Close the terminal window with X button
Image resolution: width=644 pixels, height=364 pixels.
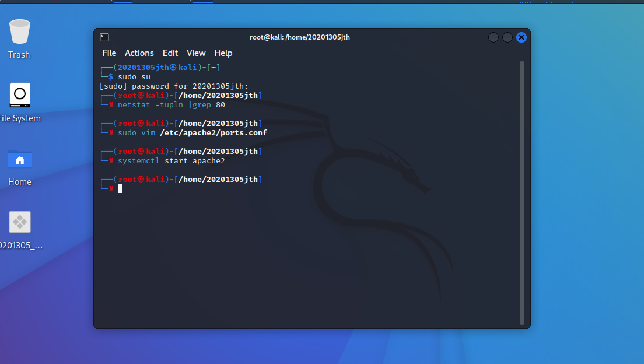tap(521, 37)
